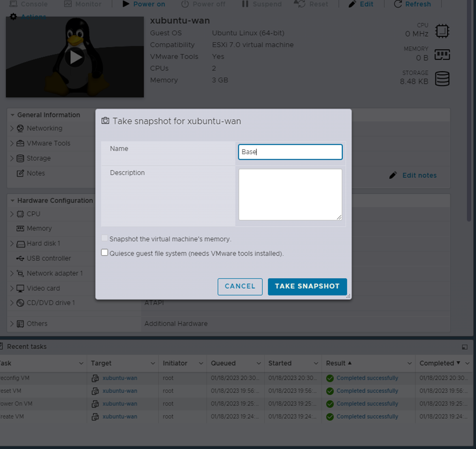
Task: Click the CPU chip icon in resource summary
Action: 442,31
